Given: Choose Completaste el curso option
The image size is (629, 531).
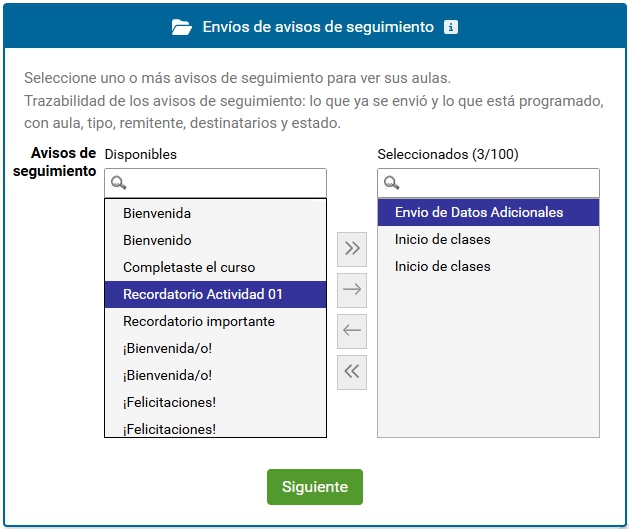Looking at the screenshot, I should (x=215, y=267).
